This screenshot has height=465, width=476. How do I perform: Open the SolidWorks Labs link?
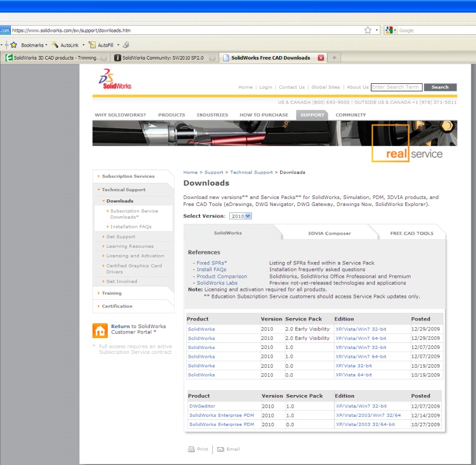[217, 283]
